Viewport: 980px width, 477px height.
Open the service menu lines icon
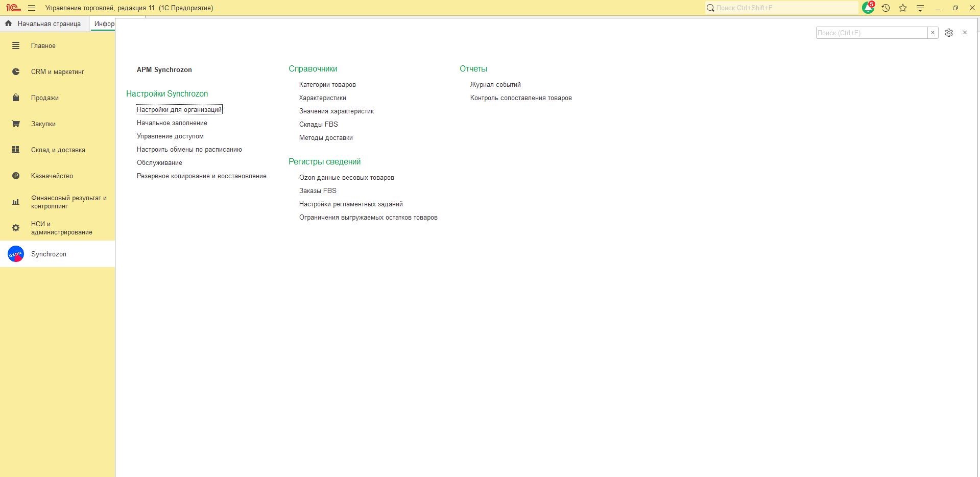920,8
